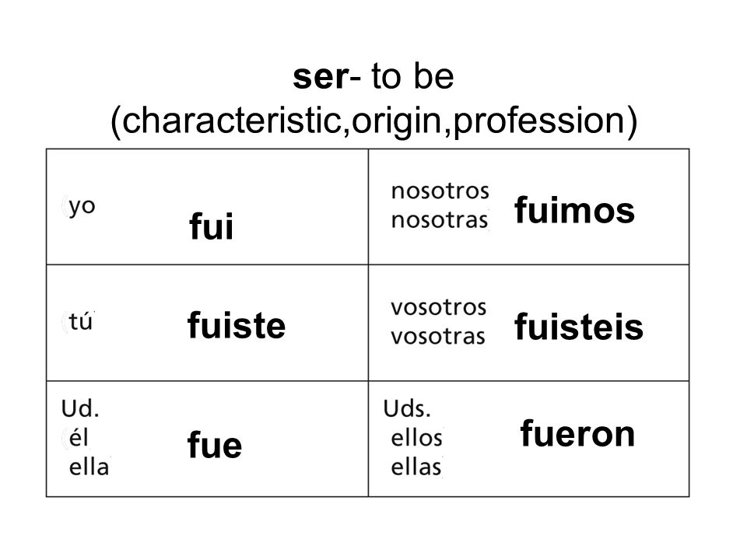The image size is (747, 560).
Task: Click the pronoun ella
Action: point(89,467)
